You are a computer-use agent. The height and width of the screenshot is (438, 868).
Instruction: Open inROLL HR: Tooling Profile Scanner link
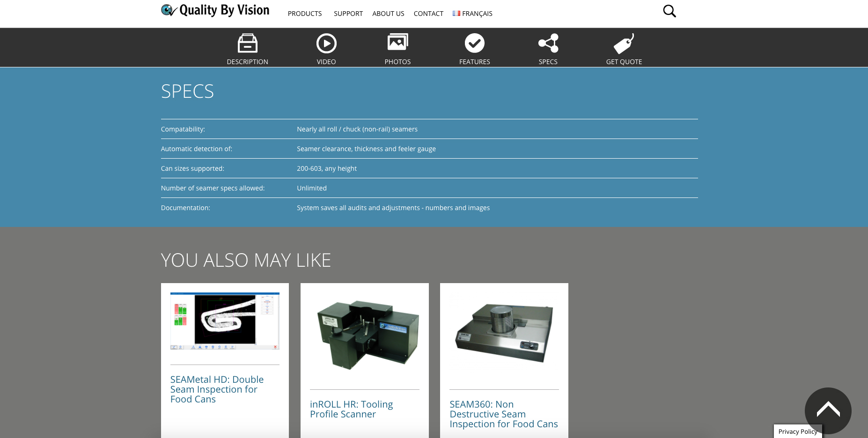coord(351,409)
